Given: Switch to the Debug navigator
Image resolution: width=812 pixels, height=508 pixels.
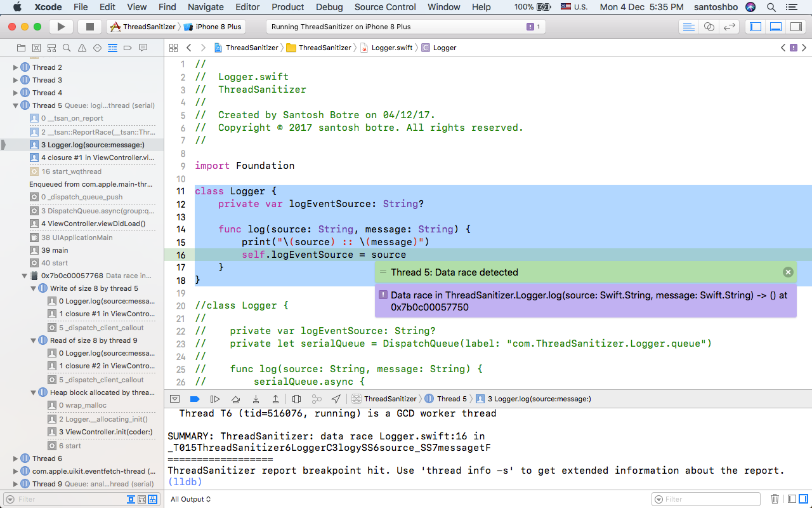Looking at the screenshot, I should point(112,48).
